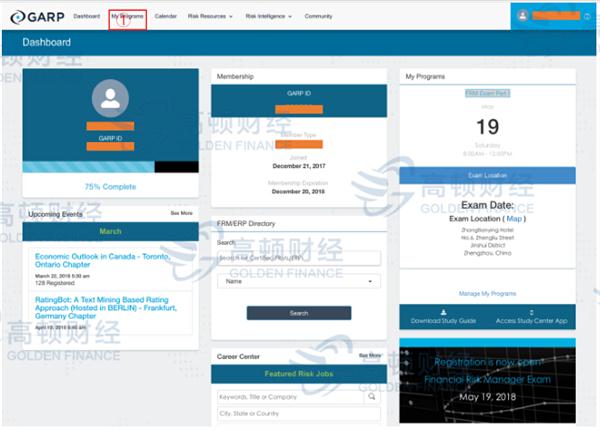This screenshot has width=600, height=430.
Task: Click the Download Study Guide icon
Action: click(443, 312)
